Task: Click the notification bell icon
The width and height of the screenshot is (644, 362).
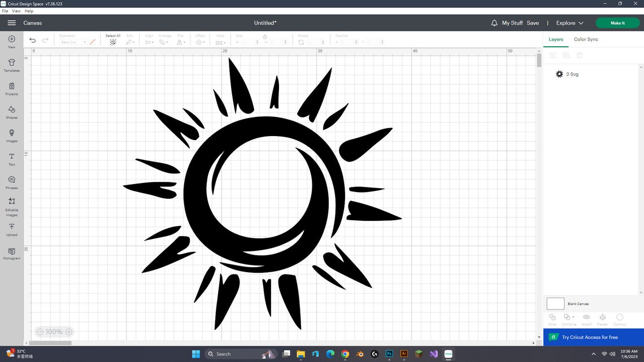Action: (x=494, y=23)
